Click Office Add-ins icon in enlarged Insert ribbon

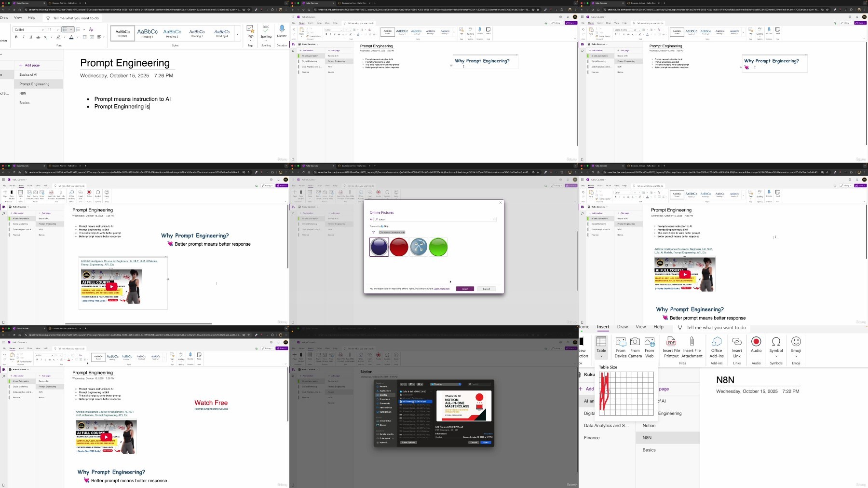coord(717,342)
